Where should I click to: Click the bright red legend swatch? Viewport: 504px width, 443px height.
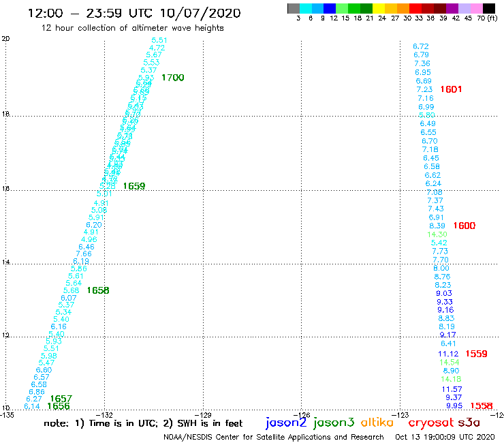tap(415, 8)
